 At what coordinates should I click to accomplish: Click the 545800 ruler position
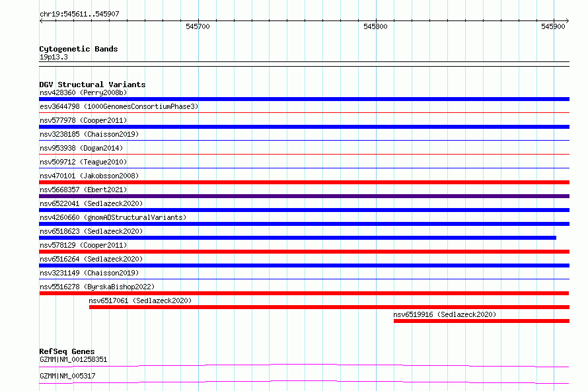[x=375, y=26]
